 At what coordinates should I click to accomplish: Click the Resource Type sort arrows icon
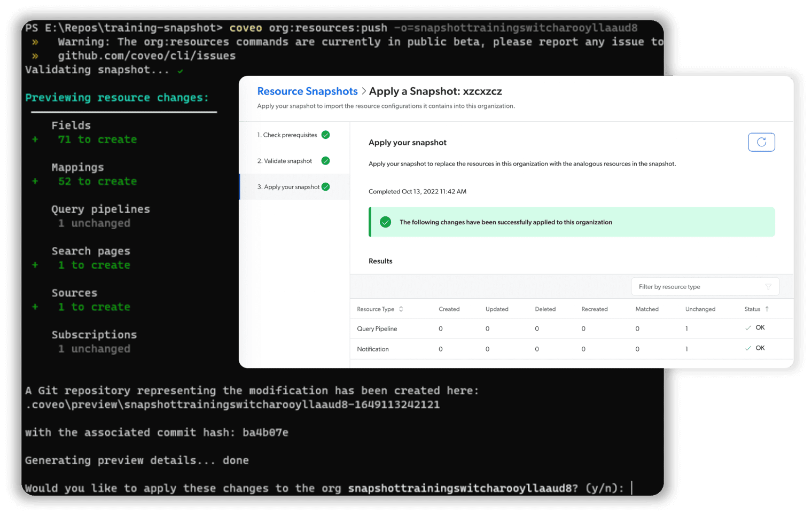tap(401, 309)
